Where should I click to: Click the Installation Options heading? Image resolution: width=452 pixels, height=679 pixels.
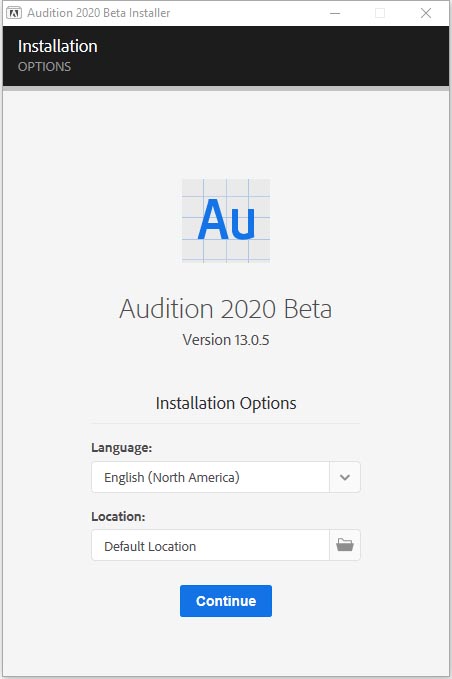226,403
